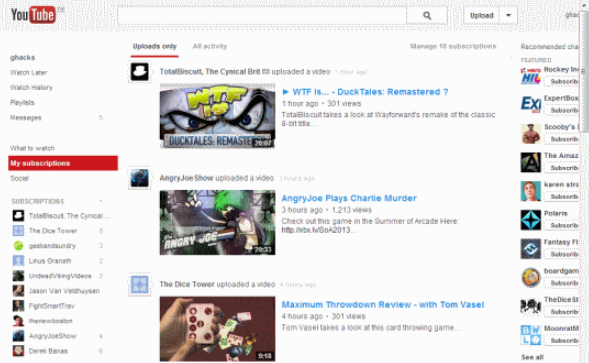Image resolution: width=589 pixels, height=363 pixels.
Task: Click UndeadVikingVideos sidebar avatar
Action: pos(18,275)
